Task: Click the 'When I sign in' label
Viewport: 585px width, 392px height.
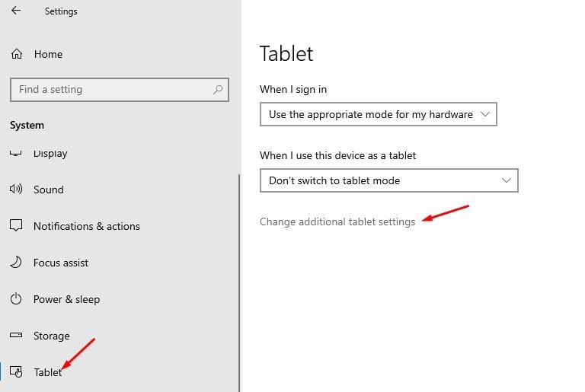Action: 293,90
